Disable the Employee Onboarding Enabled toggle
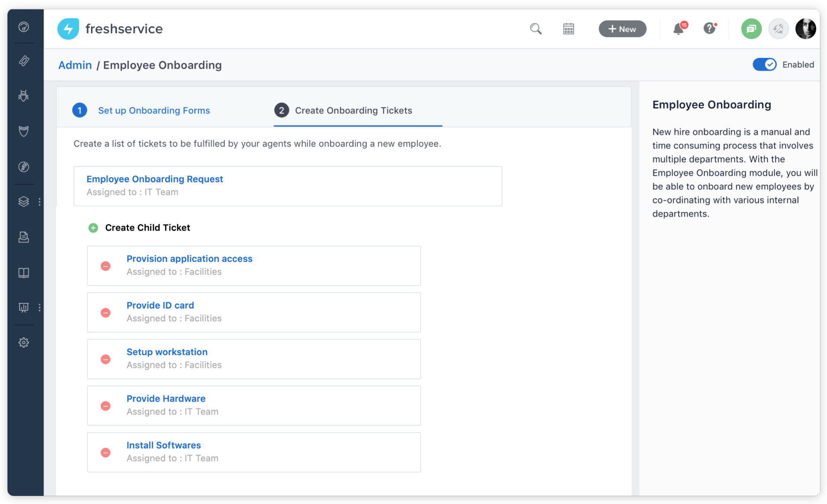827x504 pixels. (764, 64)
